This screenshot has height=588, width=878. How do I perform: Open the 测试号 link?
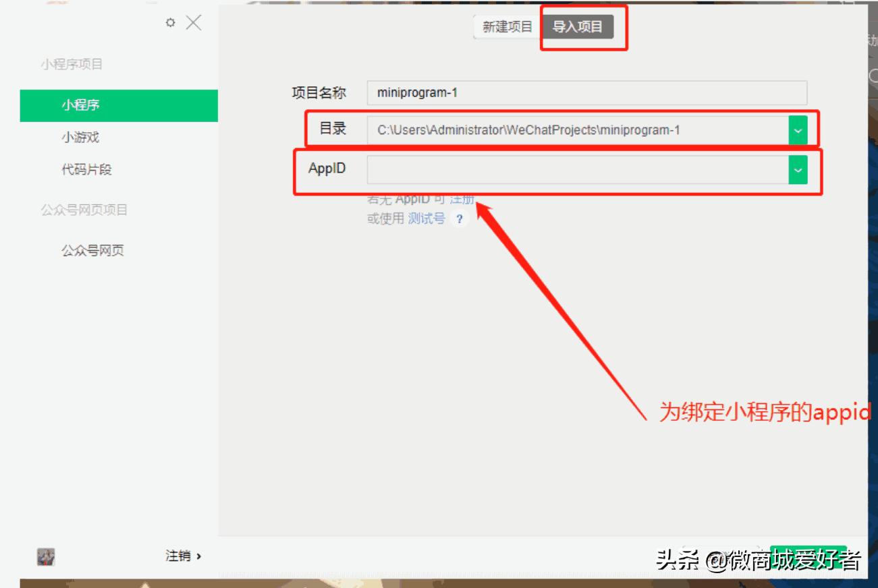pyautogui.click(x=426, y=218)
